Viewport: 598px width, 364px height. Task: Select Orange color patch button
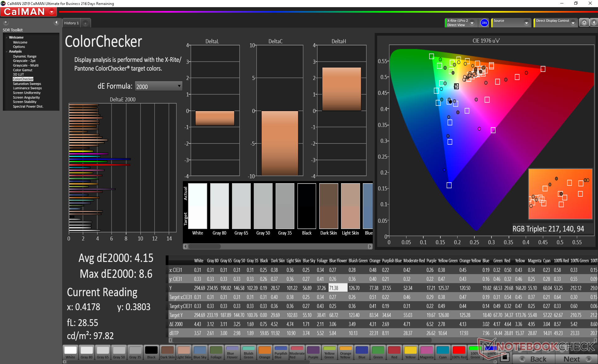265,352
